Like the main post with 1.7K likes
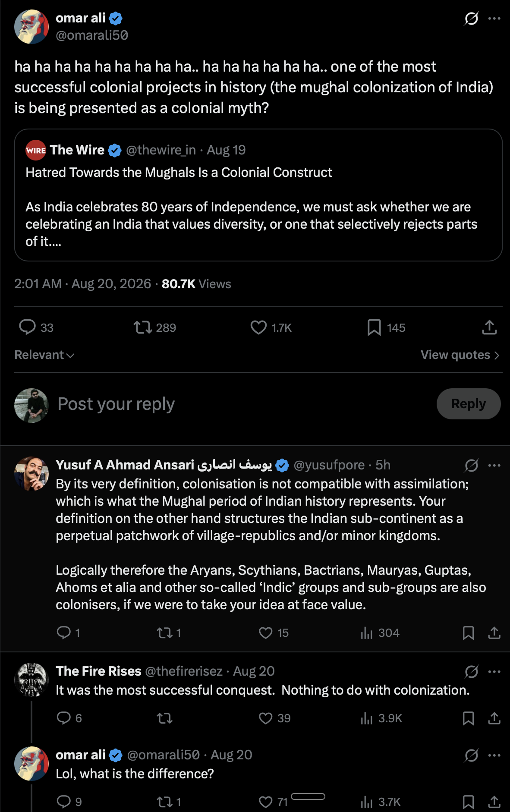 [258, 327]
